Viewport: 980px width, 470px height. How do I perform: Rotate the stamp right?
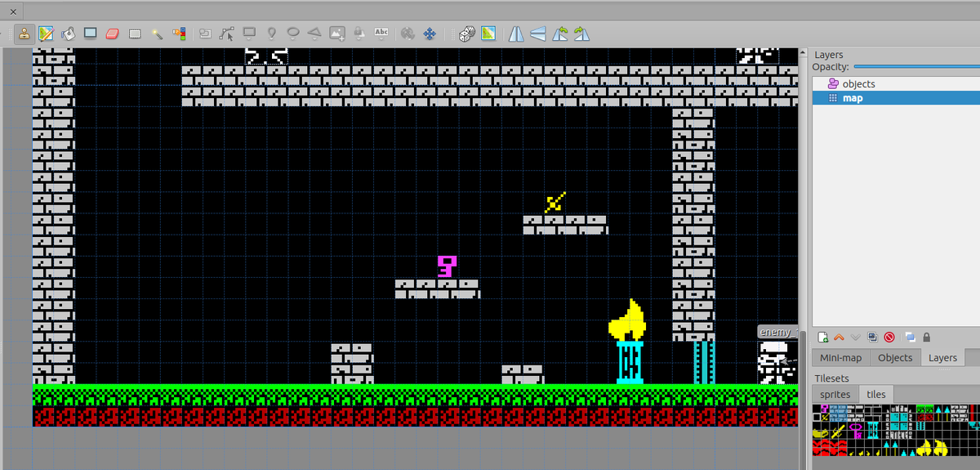click(581, 34)
